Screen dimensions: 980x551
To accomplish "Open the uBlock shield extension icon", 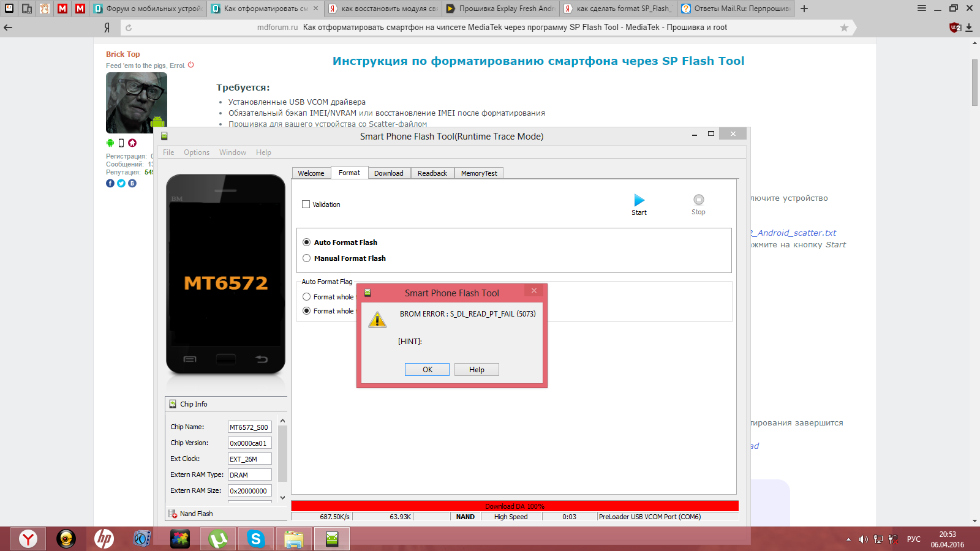I will [954, 28].
